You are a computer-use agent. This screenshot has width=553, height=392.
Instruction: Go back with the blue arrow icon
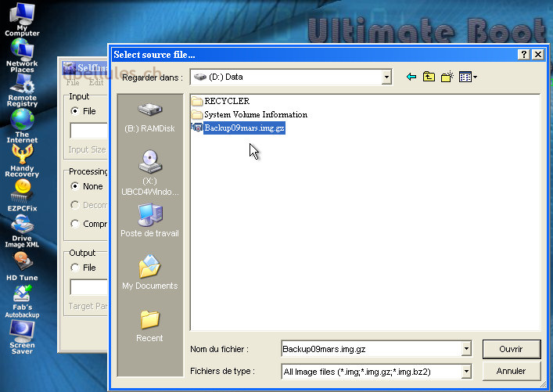(411, 77)
